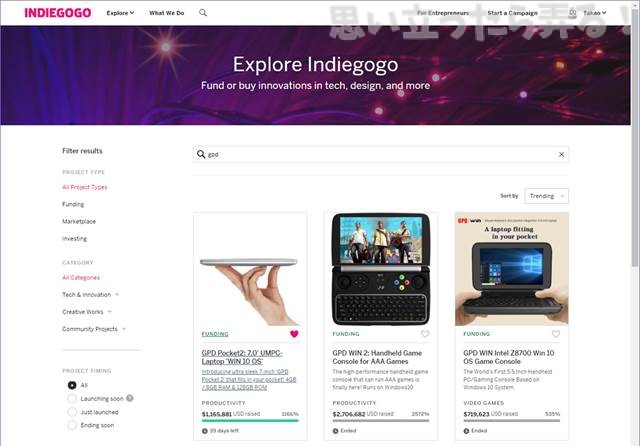
Task: Select the All project timing radio
Action: 72,385
